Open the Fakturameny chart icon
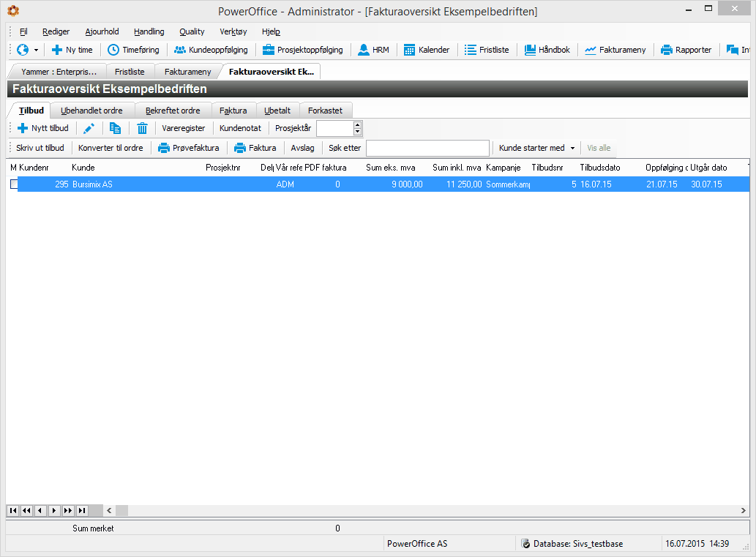Image resolution: width=756 pixels, height=557 pixels. [591, 51]
